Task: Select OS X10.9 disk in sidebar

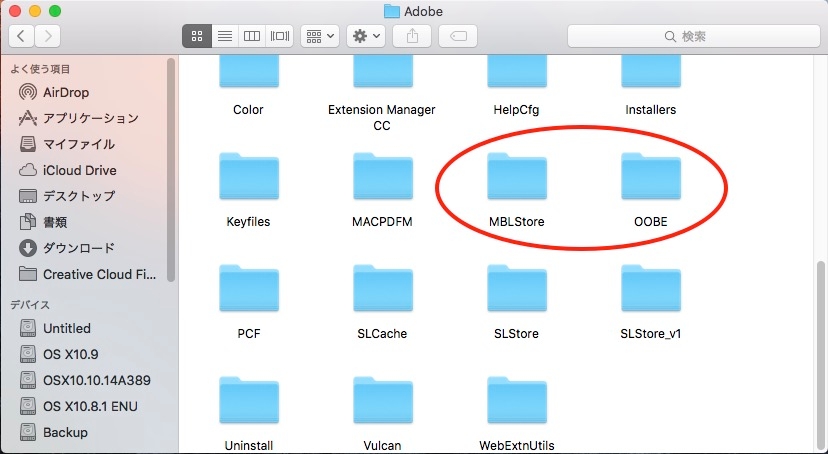Action: 59,354
